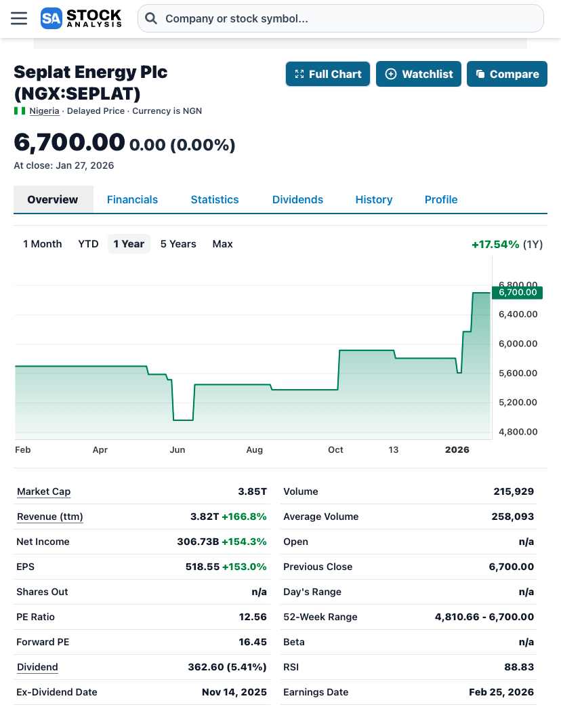
Task: Select the 1 Month chart range
Action: 43,244
